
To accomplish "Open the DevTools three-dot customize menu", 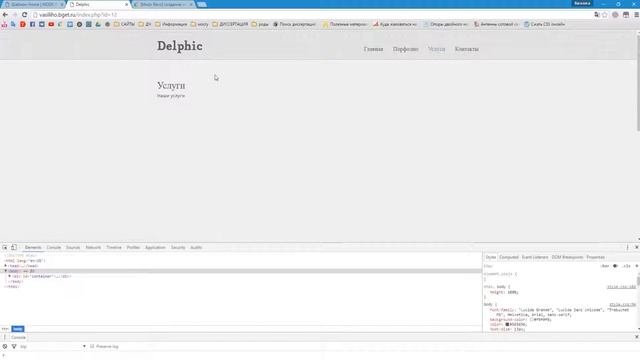I will (x=627, y=247).
